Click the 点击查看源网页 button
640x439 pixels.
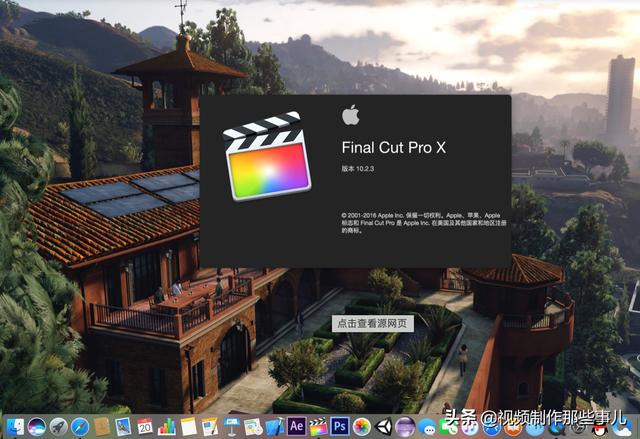[372, 323]
